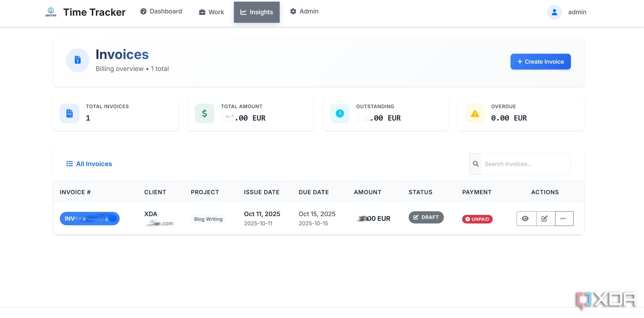Open the admin account name
The image size is (644, 318).
coord(577,12)
